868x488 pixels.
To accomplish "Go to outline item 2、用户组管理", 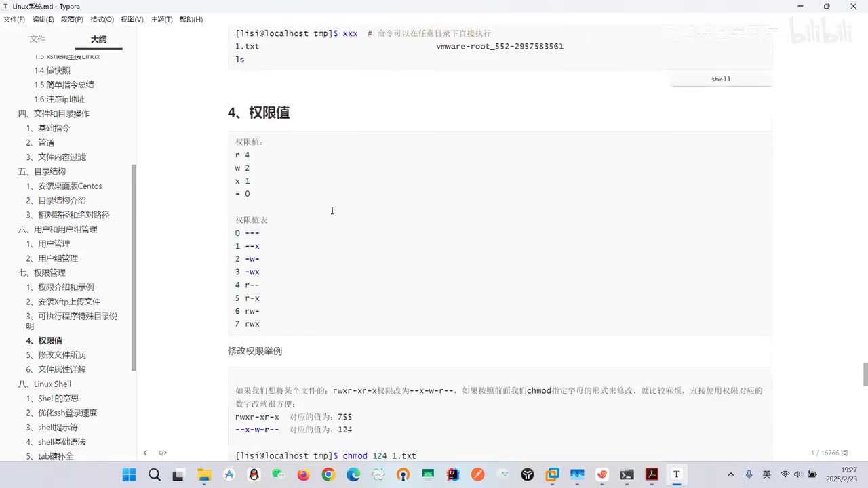I will pos(52,258).
